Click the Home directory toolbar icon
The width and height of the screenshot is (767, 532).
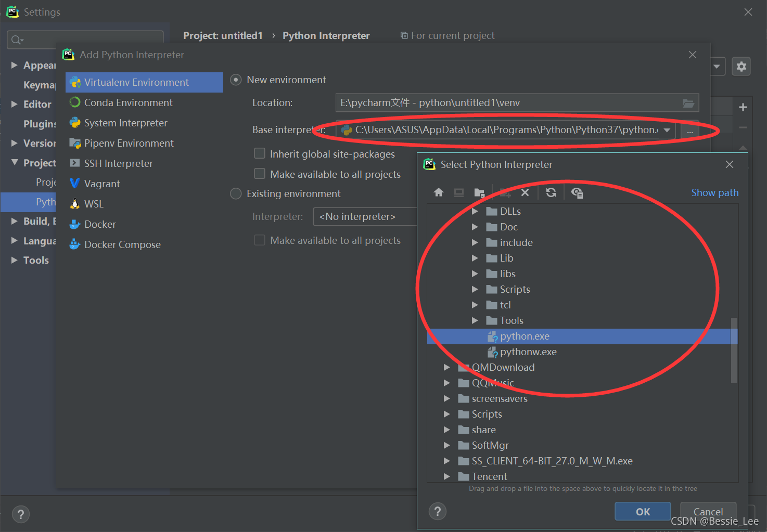(x=439, y=192)
